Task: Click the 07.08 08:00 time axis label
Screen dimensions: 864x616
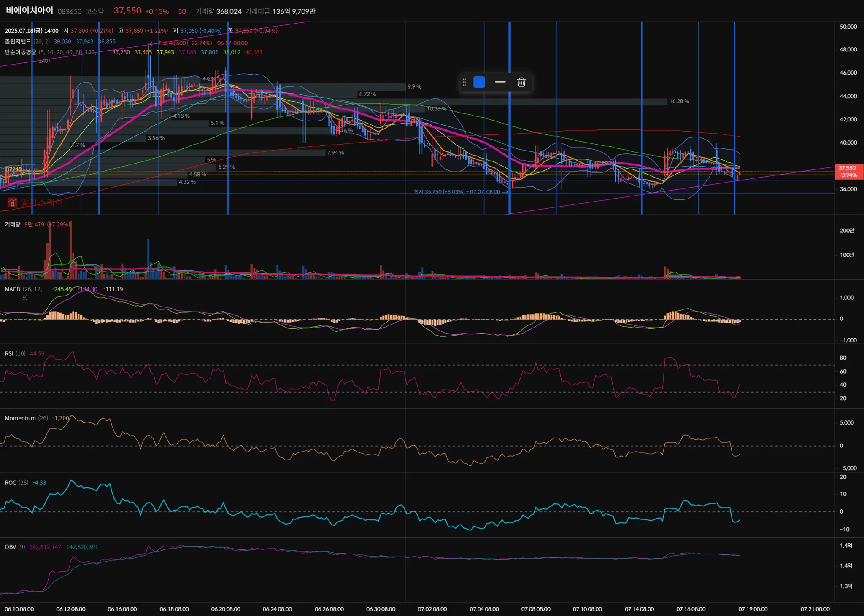Action: click(536, 609)
